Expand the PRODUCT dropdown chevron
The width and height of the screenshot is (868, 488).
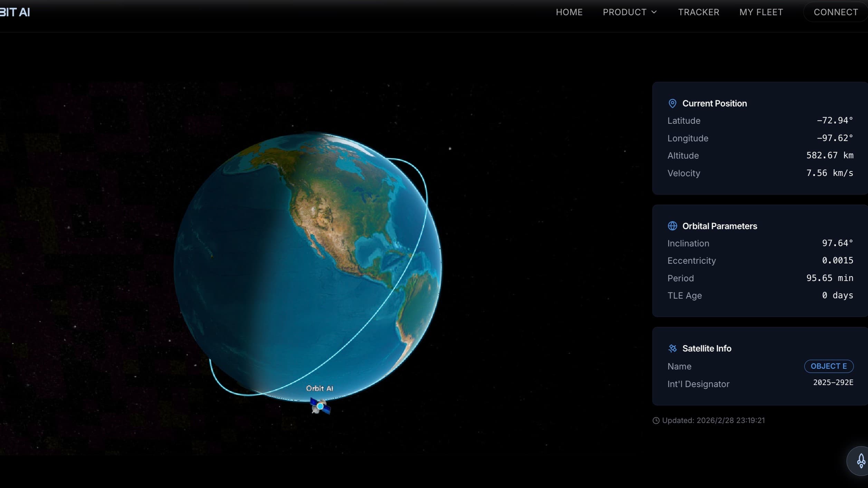coord(654,12)
